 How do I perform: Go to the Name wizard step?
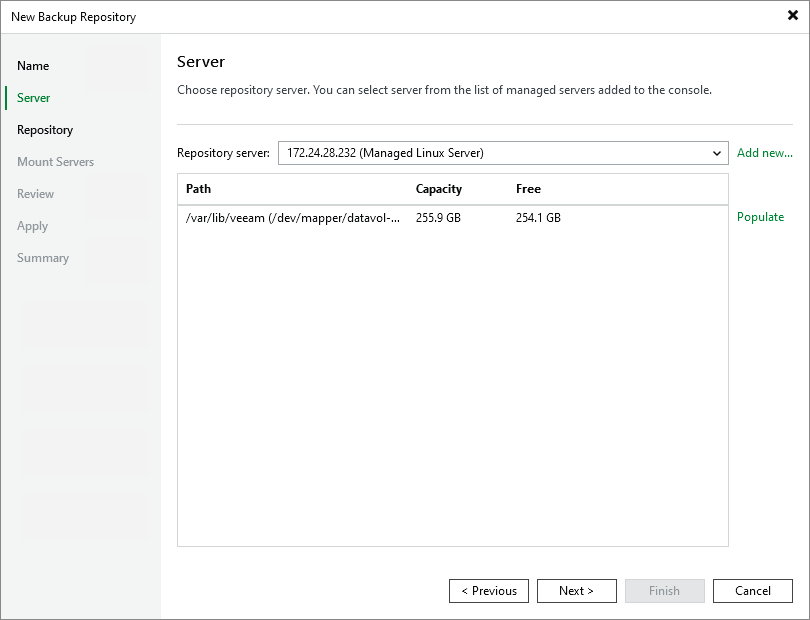coord(33,66)
